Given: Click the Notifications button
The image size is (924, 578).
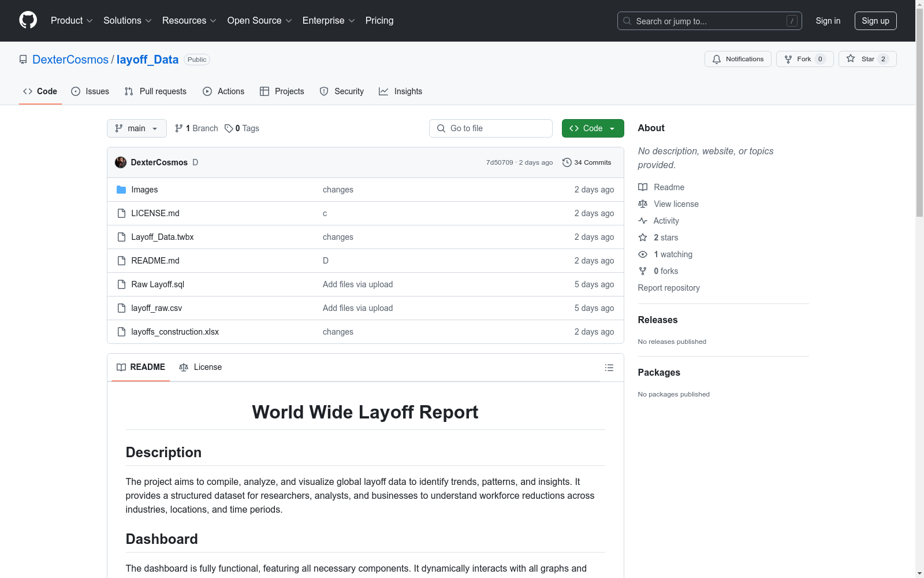Looking at the screenshot, I should [x=738, y=59].
